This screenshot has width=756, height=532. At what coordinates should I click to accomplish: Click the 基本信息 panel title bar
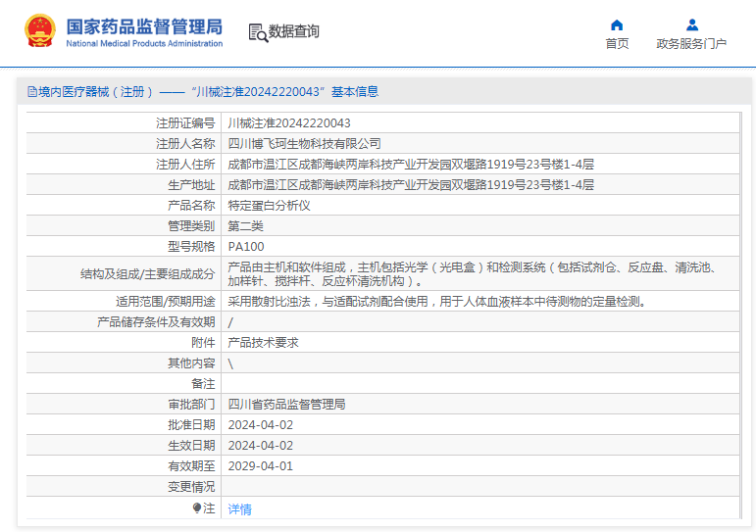[x=384, y=91]
